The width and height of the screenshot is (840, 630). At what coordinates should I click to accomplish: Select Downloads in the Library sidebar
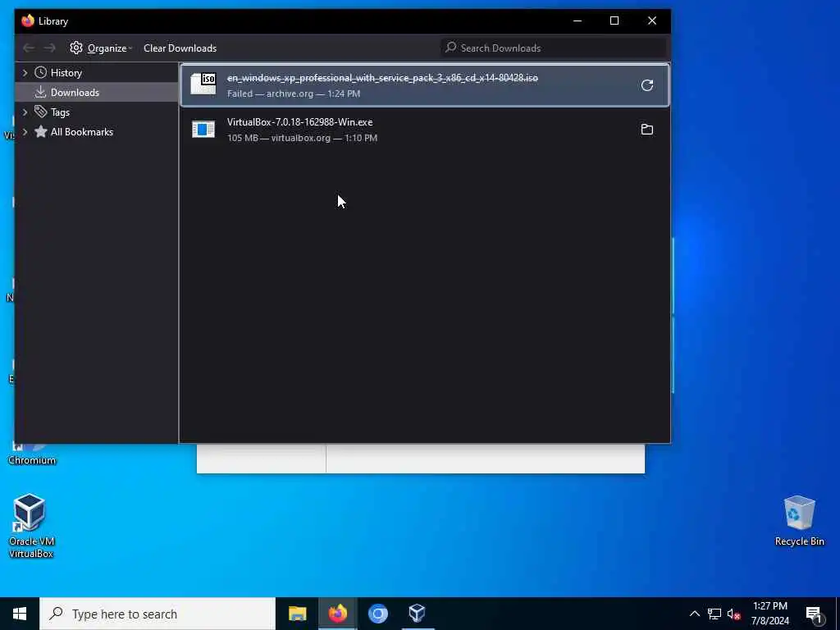pyautogui.click(x=97, y=92)
